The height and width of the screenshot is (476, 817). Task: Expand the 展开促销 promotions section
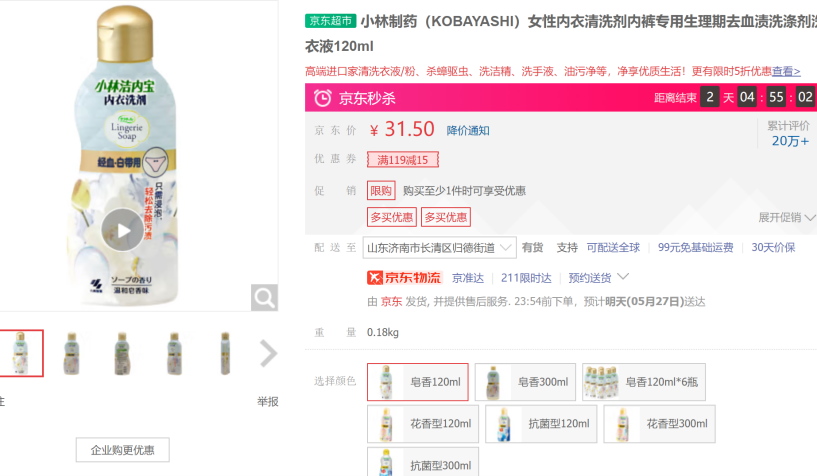785,217
